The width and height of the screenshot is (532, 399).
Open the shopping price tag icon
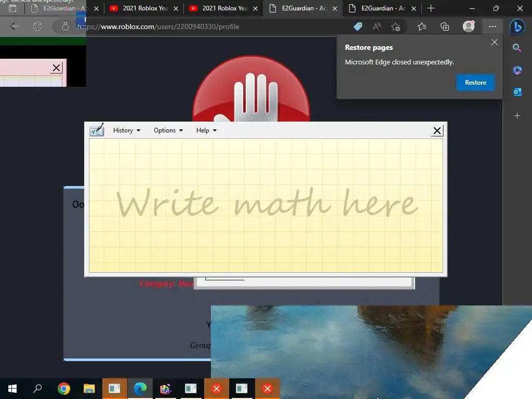coord(358,26)
